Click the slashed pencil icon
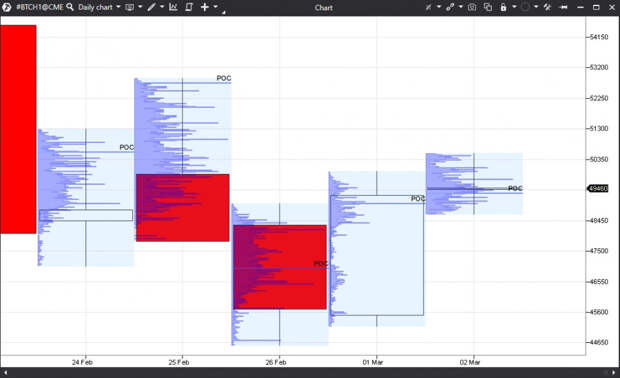620x378 pixels. click(428, 7)
